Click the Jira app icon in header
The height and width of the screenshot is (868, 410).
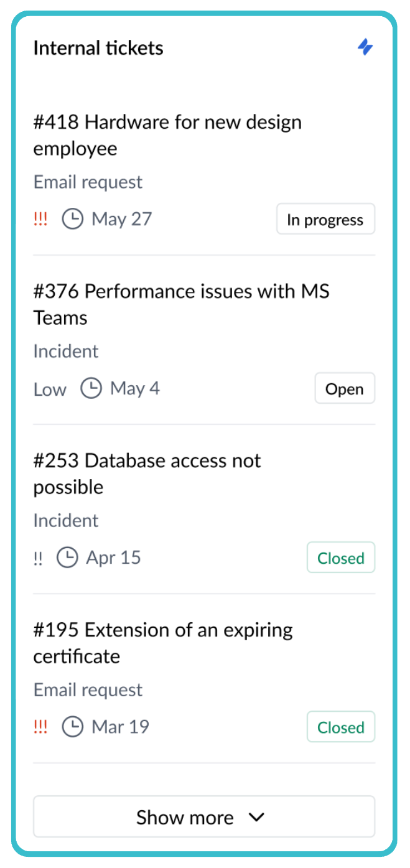(x=366, y=48)
